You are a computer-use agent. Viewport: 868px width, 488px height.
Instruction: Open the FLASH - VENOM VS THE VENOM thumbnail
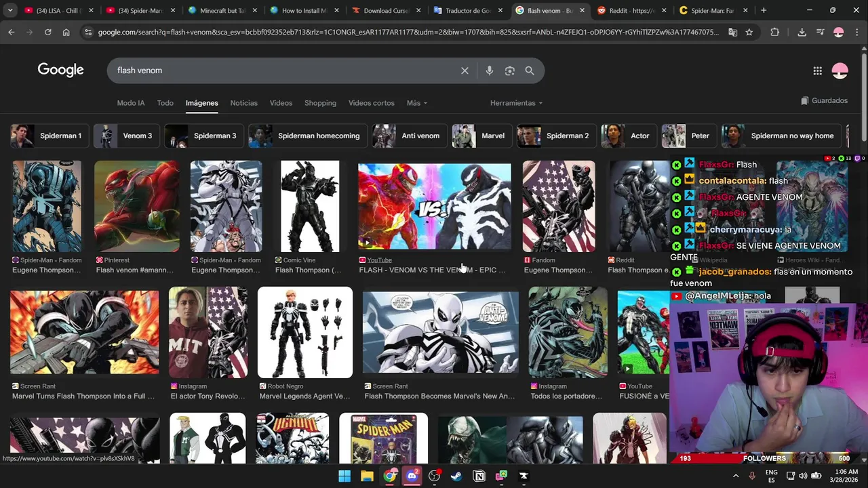434,207
